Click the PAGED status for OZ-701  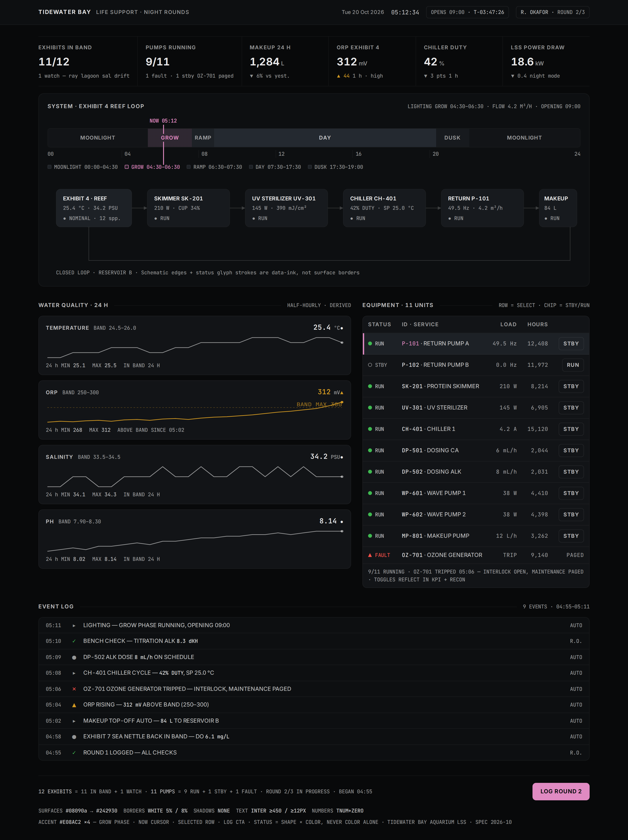pyautogui.click(x=575, y=555)
